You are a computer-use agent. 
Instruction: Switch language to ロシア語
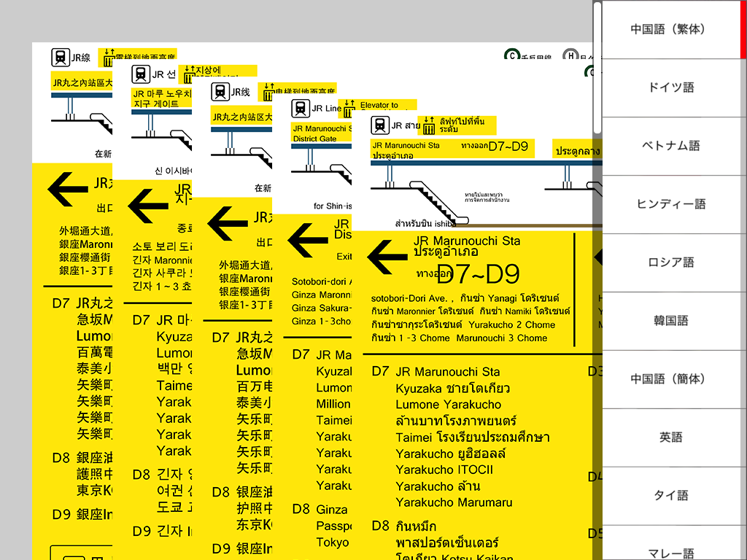(x=670, y=262)
